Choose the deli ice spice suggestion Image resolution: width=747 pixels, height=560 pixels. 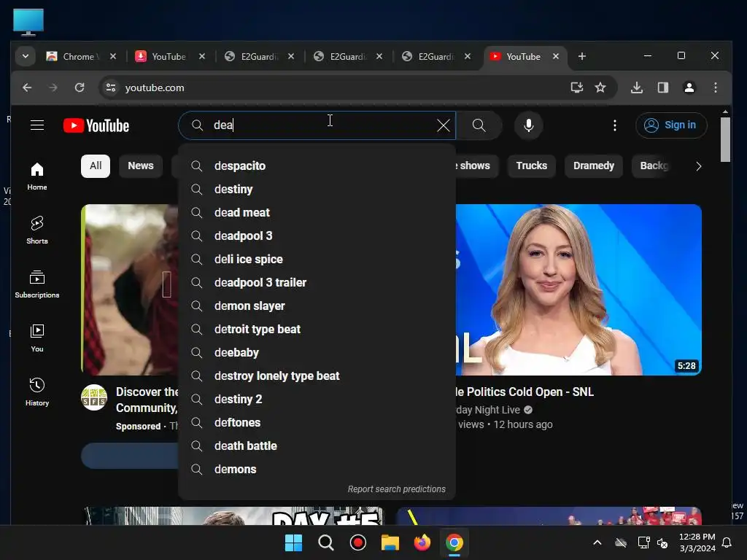pos(317,259)
